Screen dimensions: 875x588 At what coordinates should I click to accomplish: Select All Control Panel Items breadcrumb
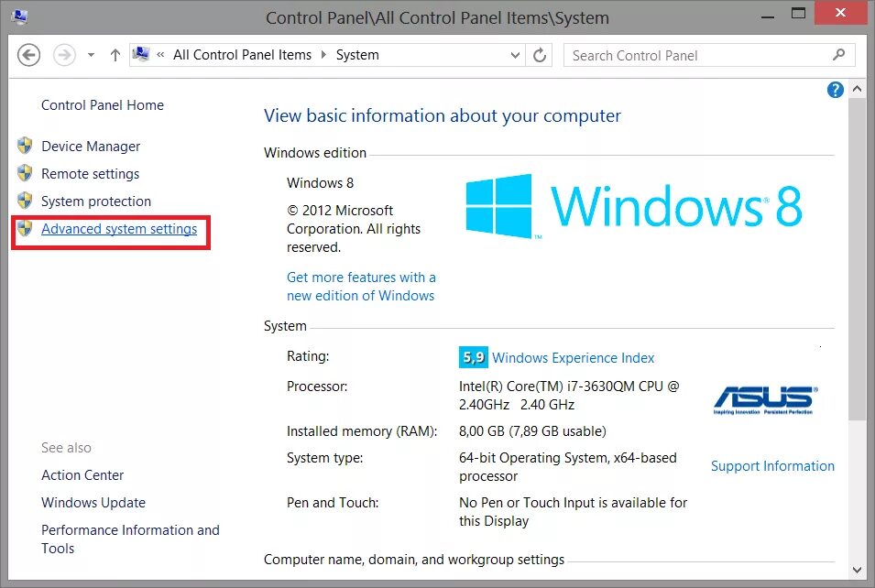[x=242, y=55]
